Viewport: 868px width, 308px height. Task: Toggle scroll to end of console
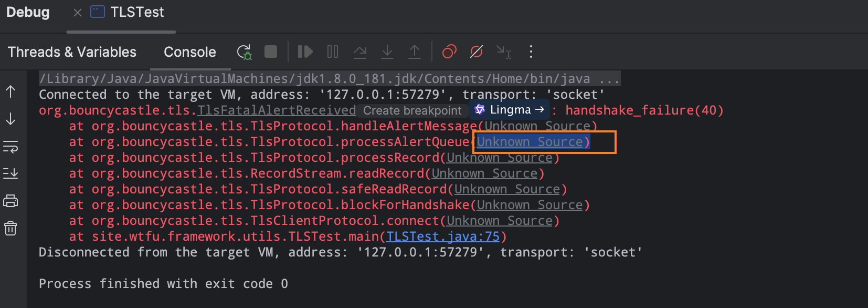tap(10, 173)
